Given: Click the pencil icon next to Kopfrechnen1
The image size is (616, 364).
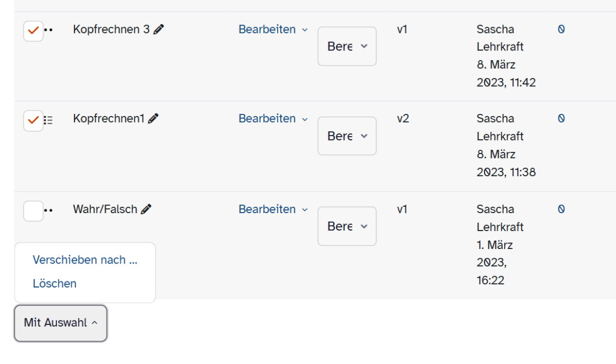Looking at the screenshot, I should tap(153, 119).
